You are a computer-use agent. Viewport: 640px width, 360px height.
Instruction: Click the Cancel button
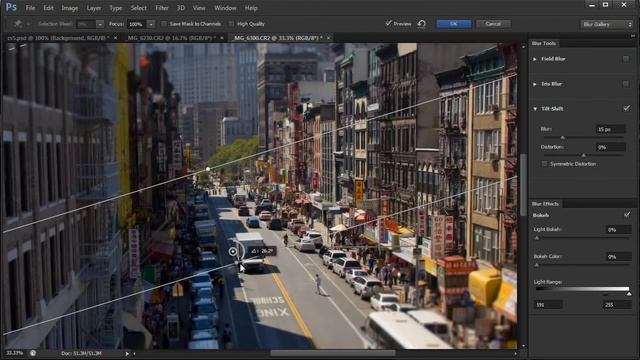click(x=493, y=24)
